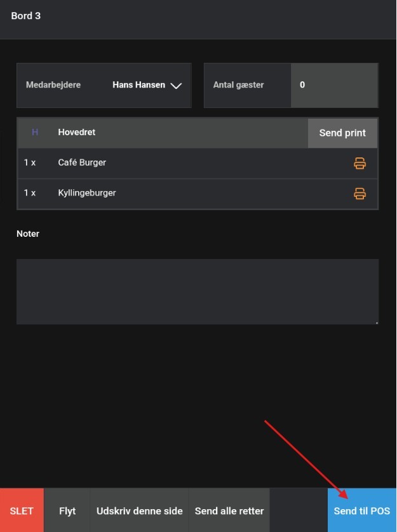Click inside the Noter text area

point(197,291)
